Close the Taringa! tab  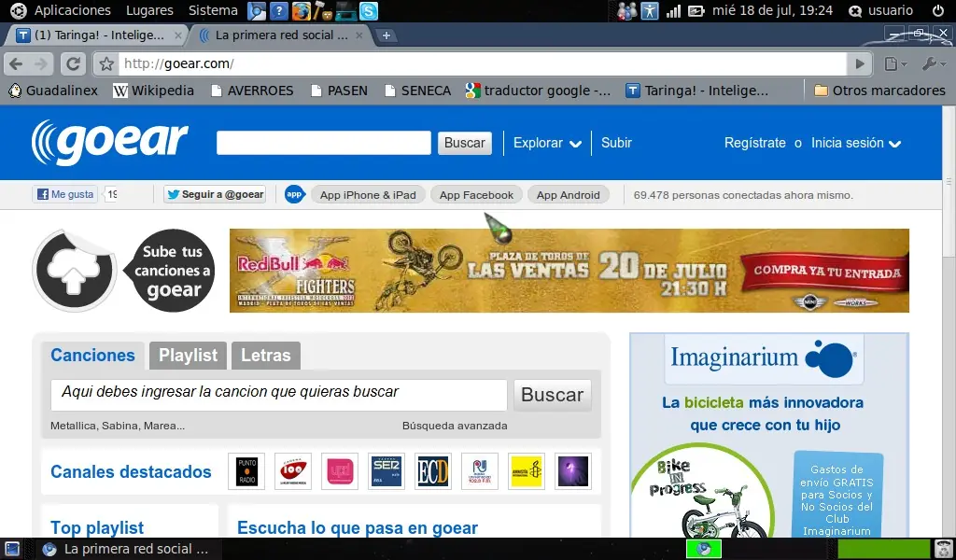point(178,35)
